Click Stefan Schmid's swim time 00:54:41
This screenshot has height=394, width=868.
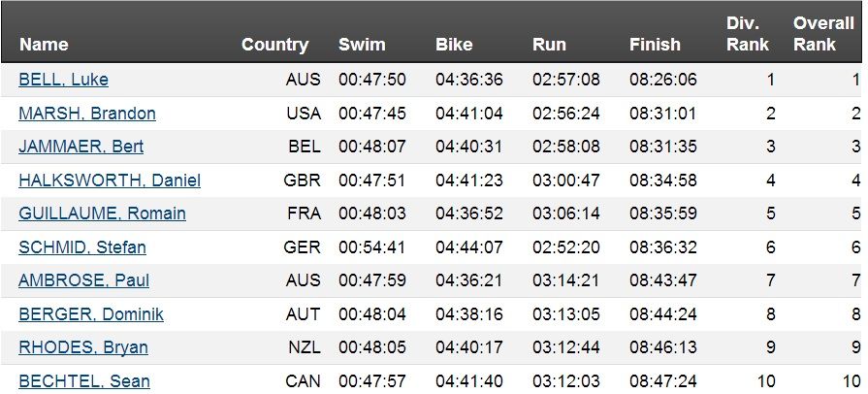tap(372, 247)
